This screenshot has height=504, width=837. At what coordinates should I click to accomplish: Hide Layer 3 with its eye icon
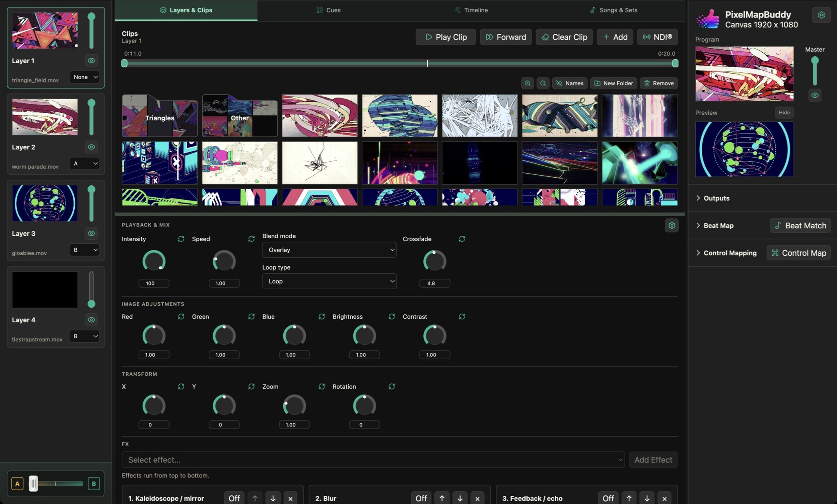[x=92, y=234]
